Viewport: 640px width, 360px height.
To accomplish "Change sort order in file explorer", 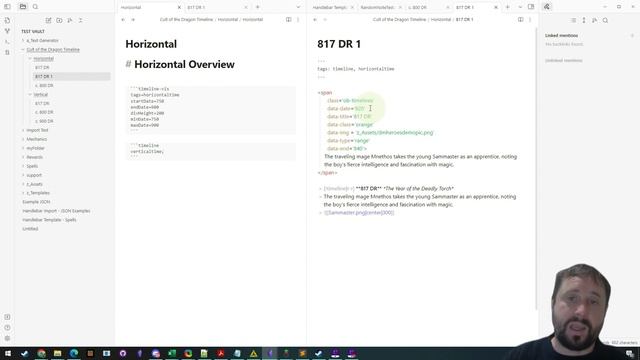I will coord(70,20).
